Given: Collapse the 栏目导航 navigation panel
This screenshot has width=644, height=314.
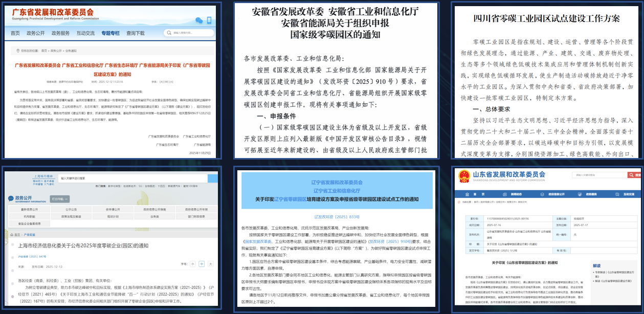Looking at the screenshot, I should pos(59,199).
